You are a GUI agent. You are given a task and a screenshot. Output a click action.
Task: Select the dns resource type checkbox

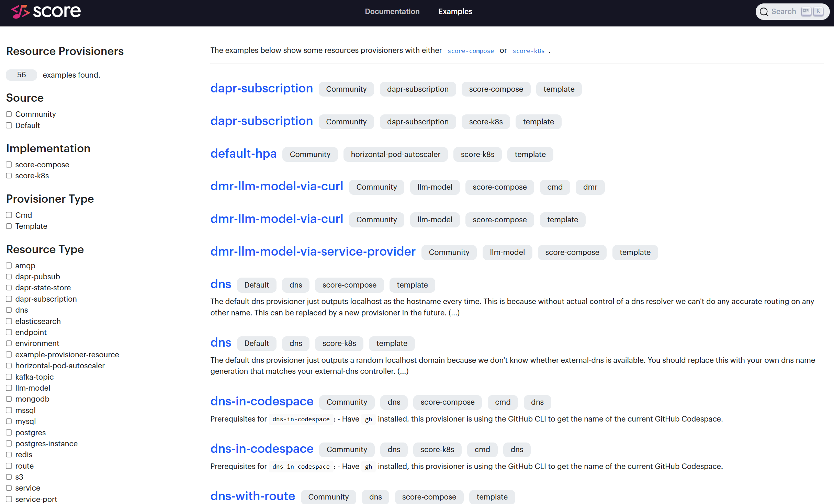(9, 310)
